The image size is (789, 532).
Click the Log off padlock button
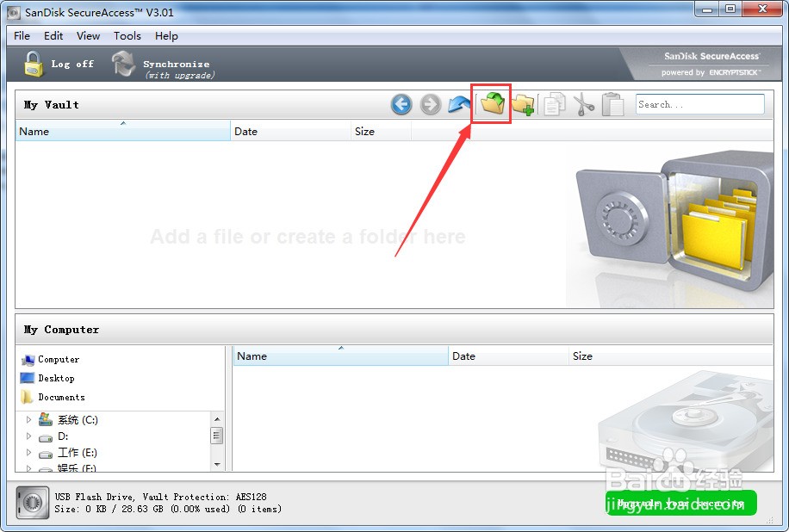point(59,64)
